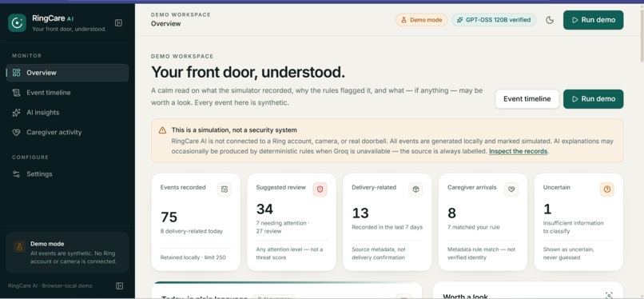Click the Suggested review shield icon
This screenshot has height=299, width=644.
pyautogui.click(x=320, y=189)
